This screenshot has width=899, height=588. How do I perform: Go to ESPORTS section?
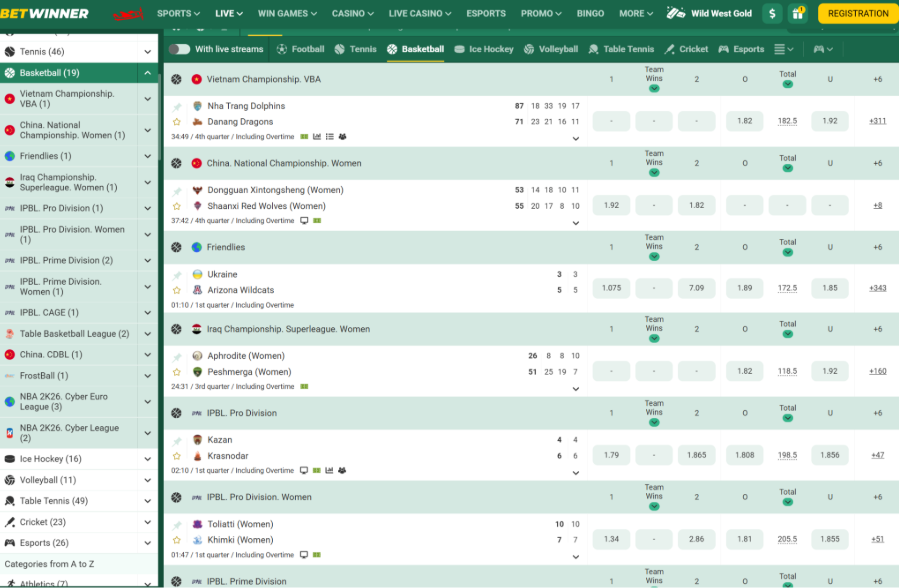(486, 13)
